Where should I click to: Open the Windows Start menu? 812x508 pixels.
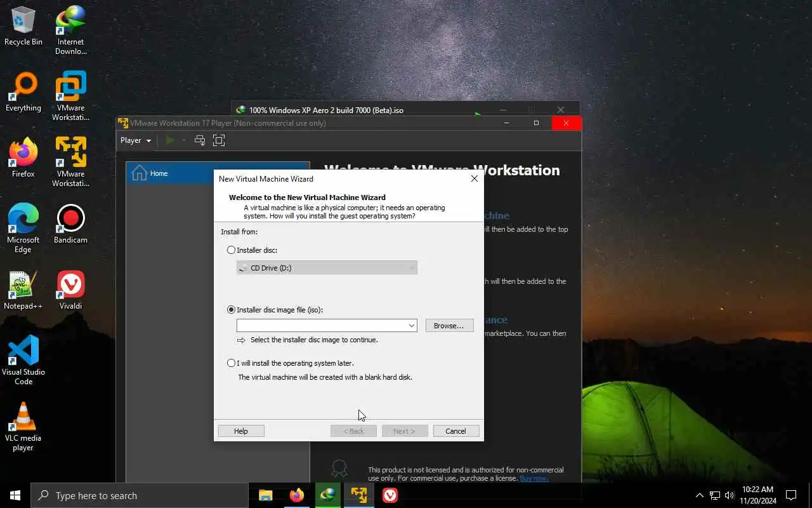[x=15, y=495]
